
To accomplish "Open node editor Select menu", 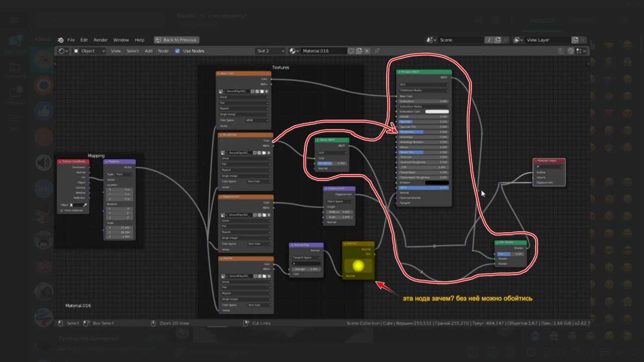I will [132, 51].
